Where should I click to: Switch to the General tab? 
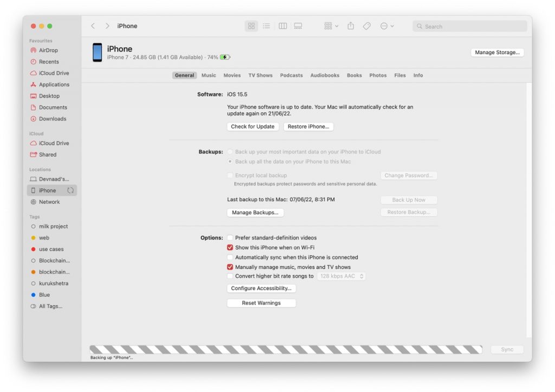click(184, 75)
